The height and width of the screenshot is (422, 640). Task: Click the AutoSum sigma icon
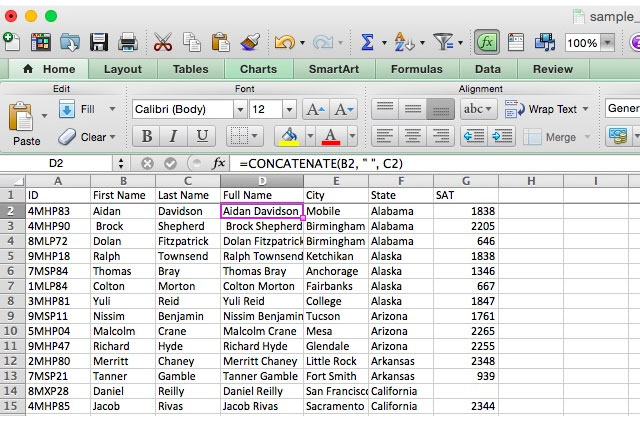tap(367, 42)
